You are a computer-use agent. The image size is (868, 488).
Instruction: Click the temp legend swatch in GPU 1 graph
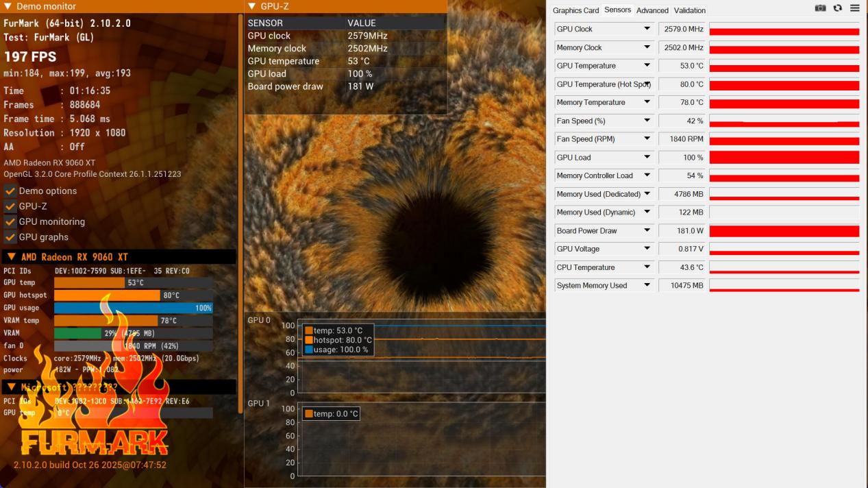308,414
